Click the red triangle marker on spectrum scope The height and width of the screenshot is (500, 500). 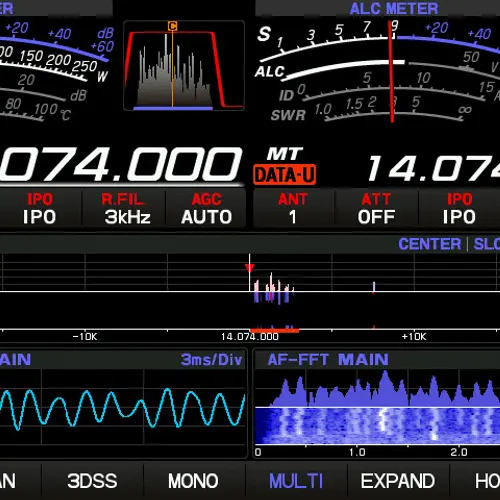pyautogui.click(x=249, y=268)
